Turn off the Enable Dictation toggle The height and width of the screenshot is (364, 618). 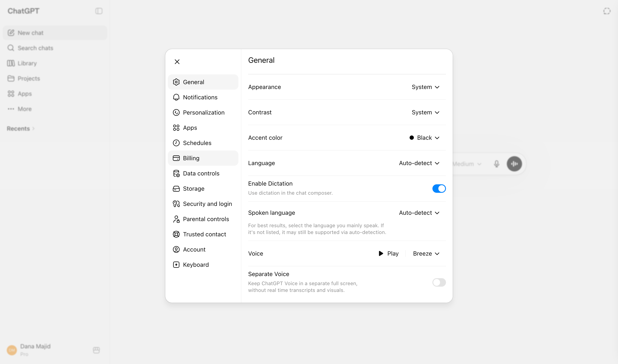pos(439,189)
